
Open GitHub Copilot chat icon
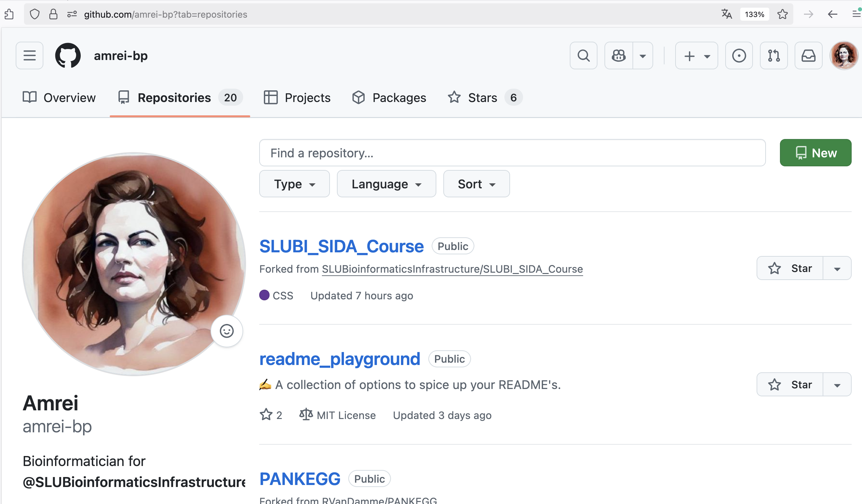pyautogui.click(x=618, y=55)
